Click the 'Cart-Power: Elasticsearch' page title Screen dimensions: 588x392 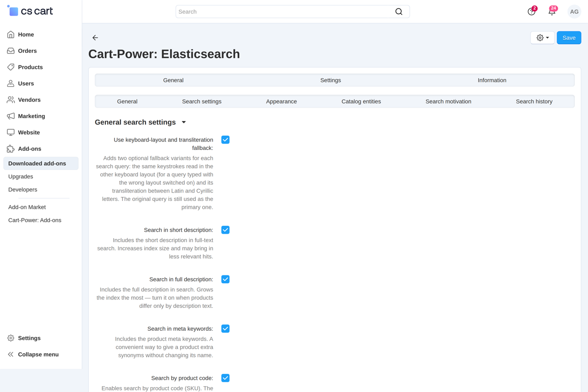[164, 54]
